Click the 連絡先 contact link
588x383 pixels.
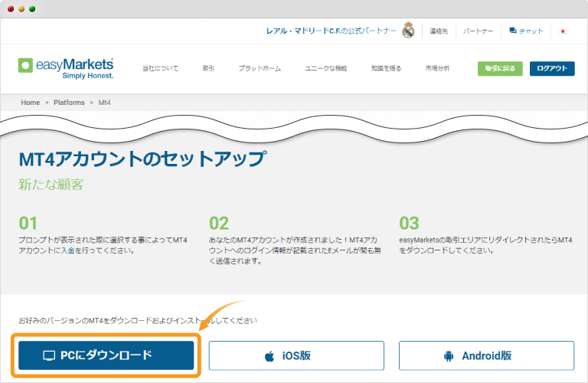point(439,31)
